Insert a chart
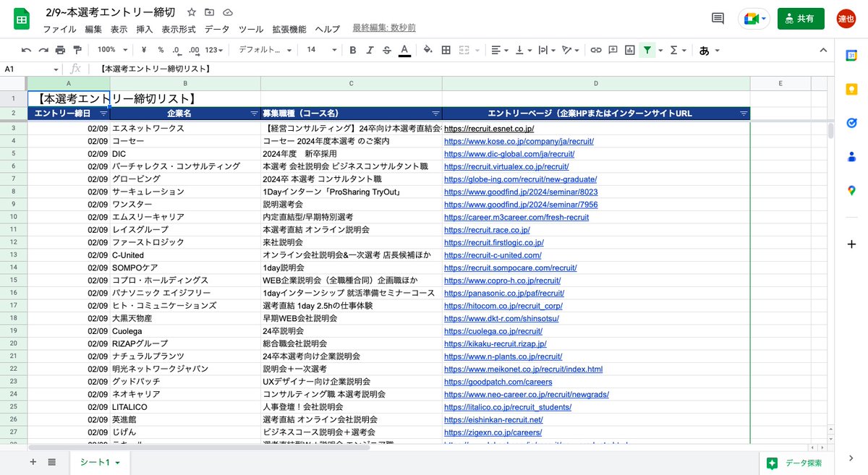Viewport: 868px width, 475px height. tap(629, 50)
